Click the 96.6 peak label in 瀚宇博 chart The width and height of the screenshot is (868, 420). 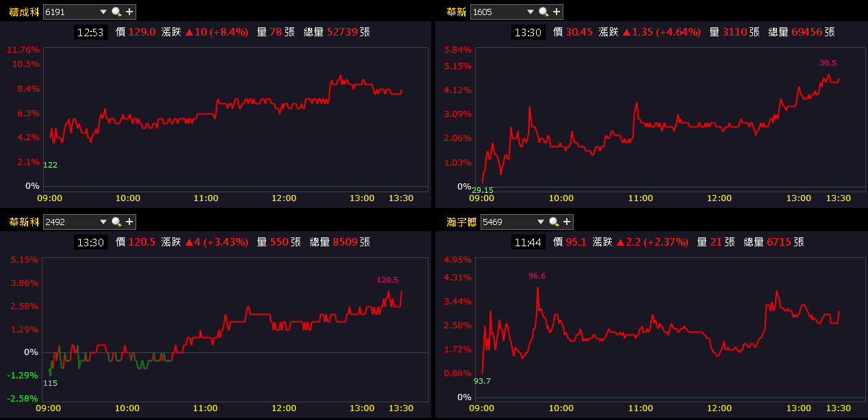coord(537,276)
